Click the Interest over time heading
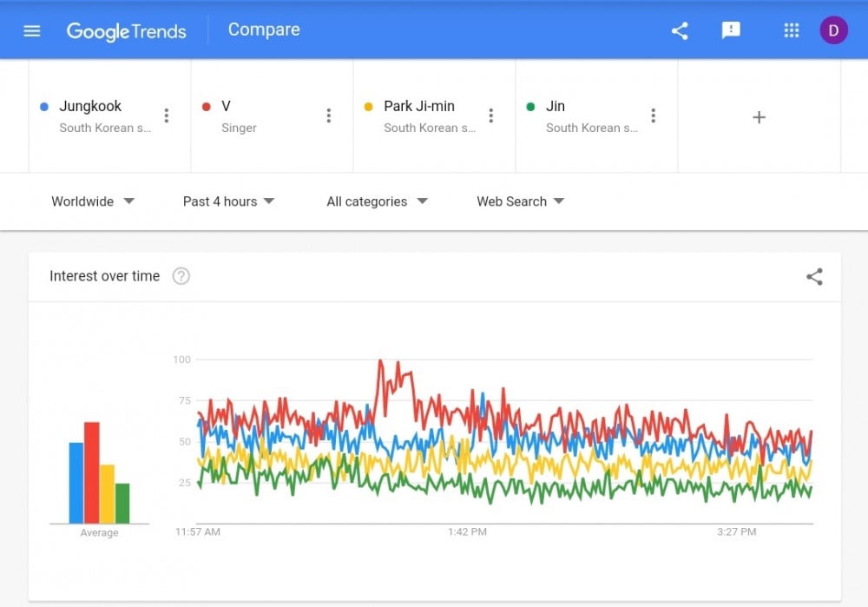The width and height of the screenshot is (868, 607). [105, 276]
